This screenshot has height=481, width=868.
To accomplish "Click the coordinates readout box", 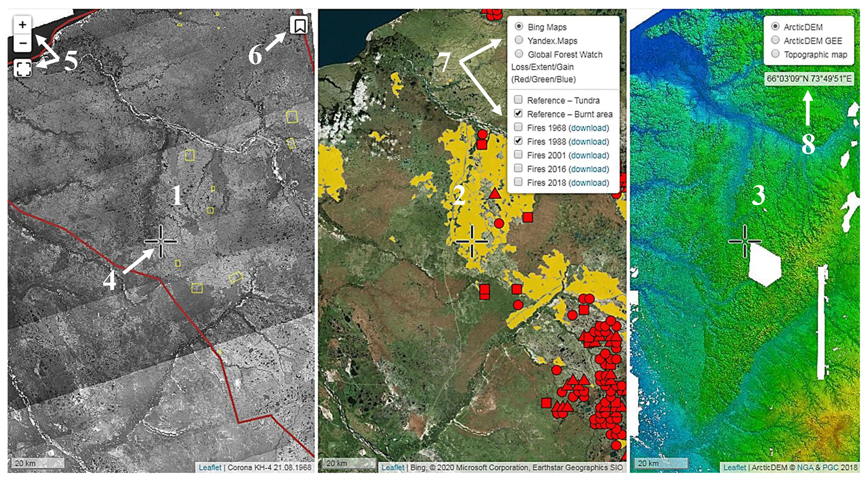I will click(x=809, y=78).
